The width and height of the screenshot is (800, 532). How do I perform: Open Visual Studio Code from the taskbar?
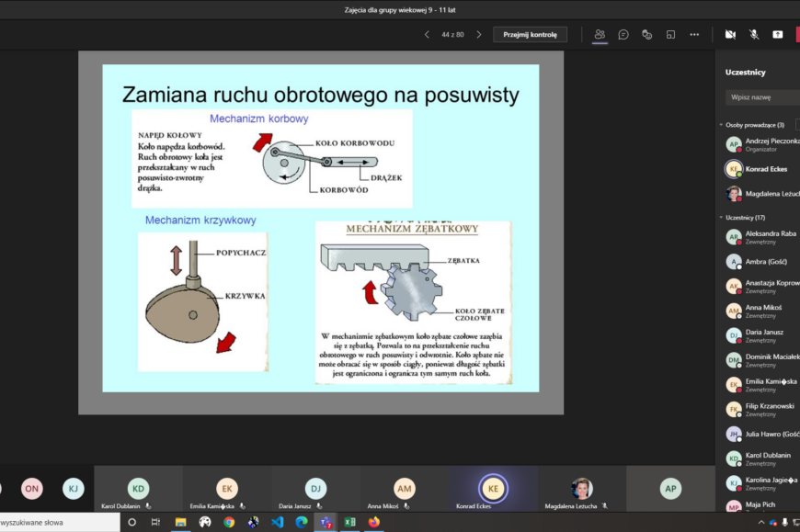point(278,522)
